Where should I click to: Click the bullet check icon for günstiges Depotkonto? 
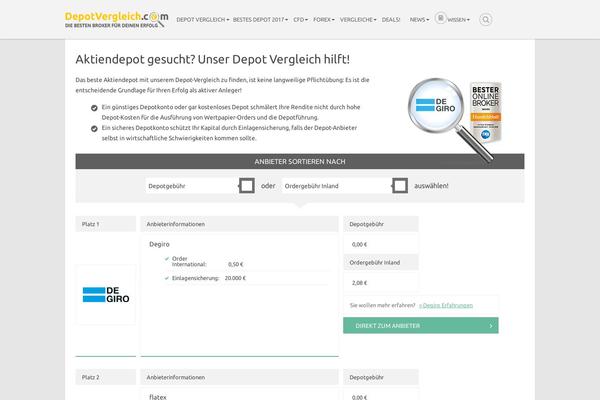[94, 108]
